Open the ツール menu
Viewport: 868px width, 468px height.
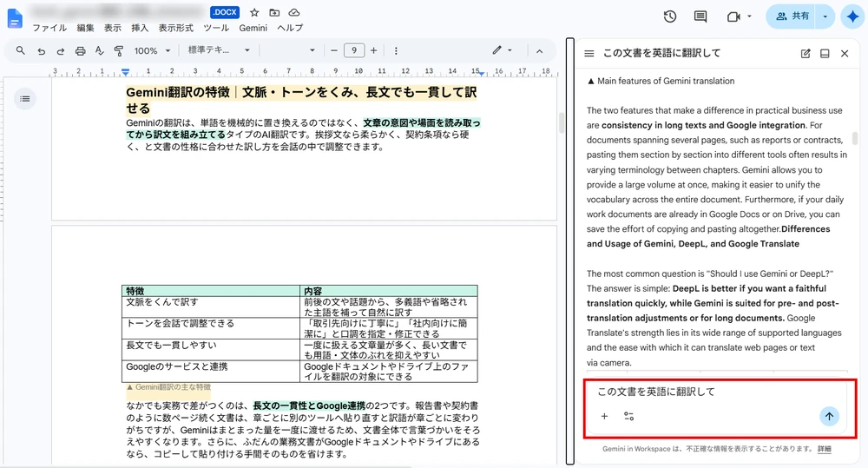click(x=216, y=28)
